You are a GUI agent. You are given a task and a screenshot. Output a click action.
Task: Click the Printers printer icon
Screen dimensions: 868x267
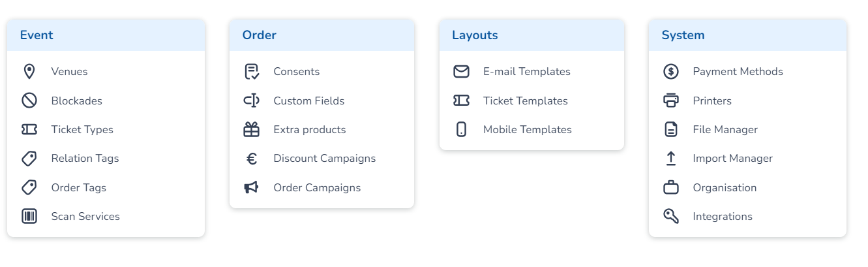click(670, 101)
